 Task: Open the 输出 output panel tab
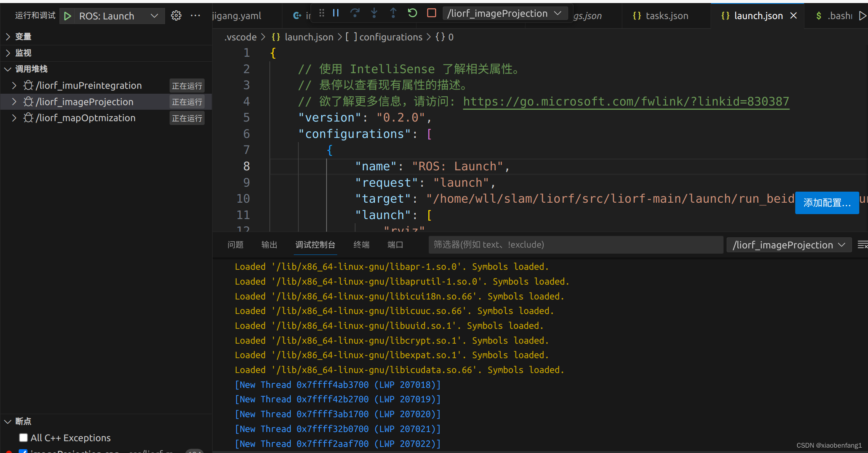tap(269, 245)
